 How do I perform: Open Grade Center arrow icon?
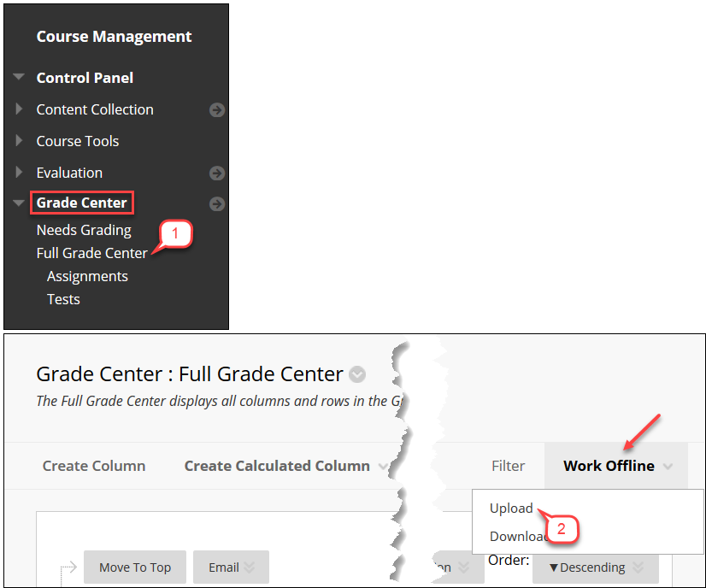(x=217, y=204)
